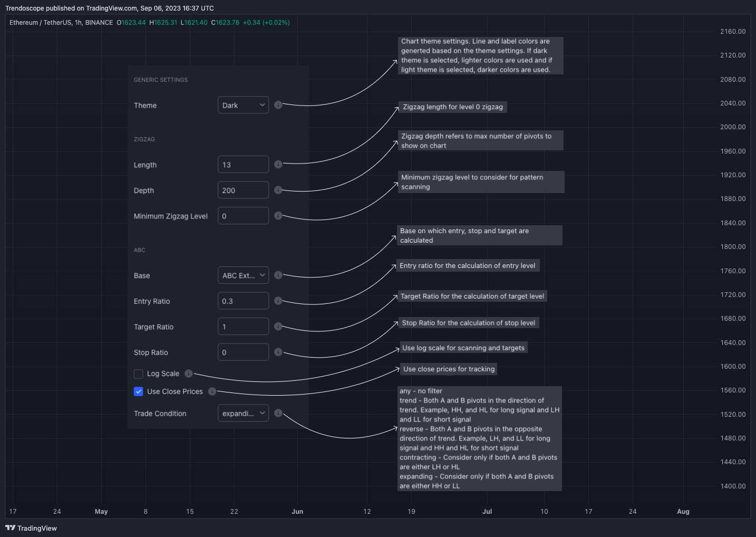
Task: Enable the Log Scale checkbox
Action: pos(139,374)
